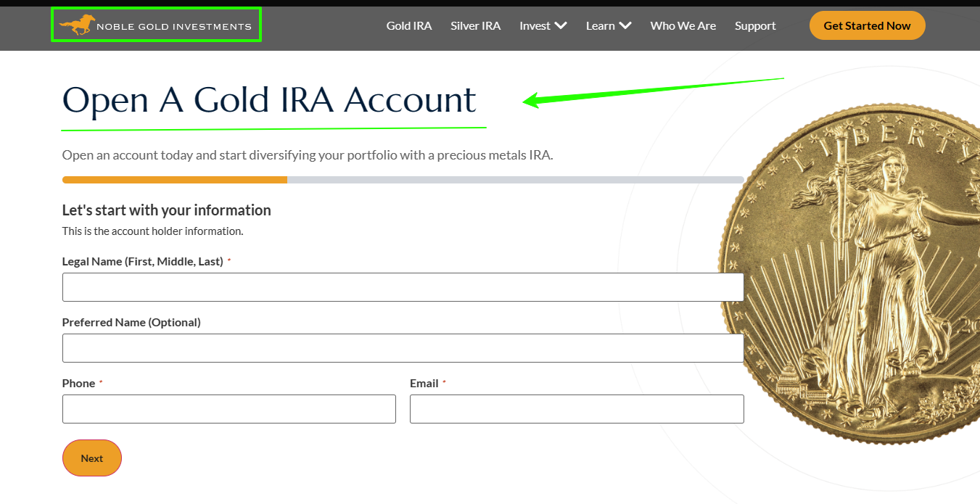Viewport: 980px width, 504px height.
Task: Click the "Phone" field label
Action: pos(79,383)
